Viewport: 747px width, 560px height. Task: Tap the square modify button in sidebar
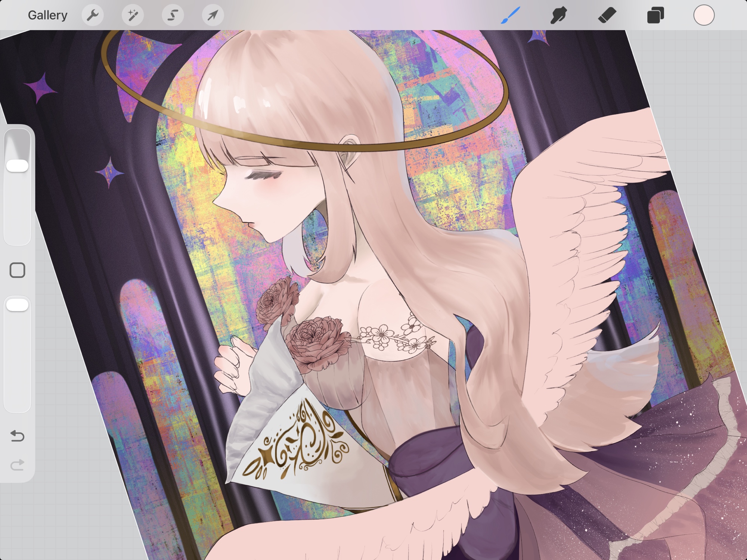pos(17,270)
